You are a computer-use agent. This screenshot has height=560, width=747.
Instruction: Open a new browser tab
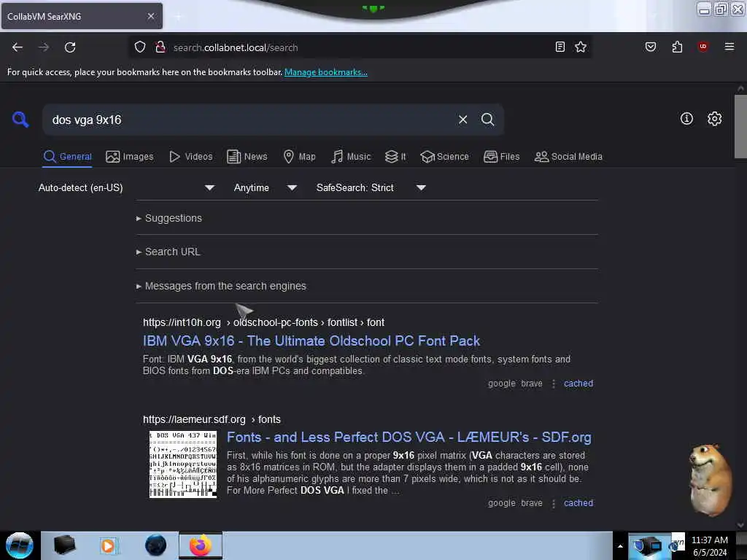(178, 17)
